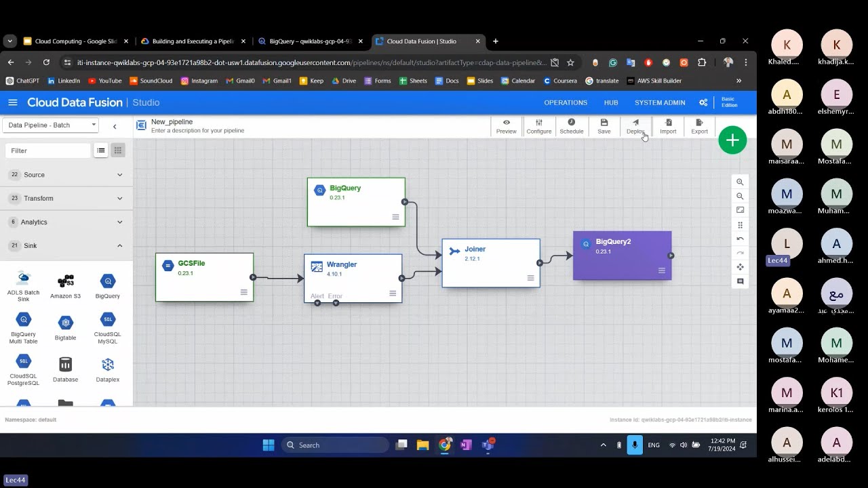Open the GCSFile node hamburger menu

point(243,292)
